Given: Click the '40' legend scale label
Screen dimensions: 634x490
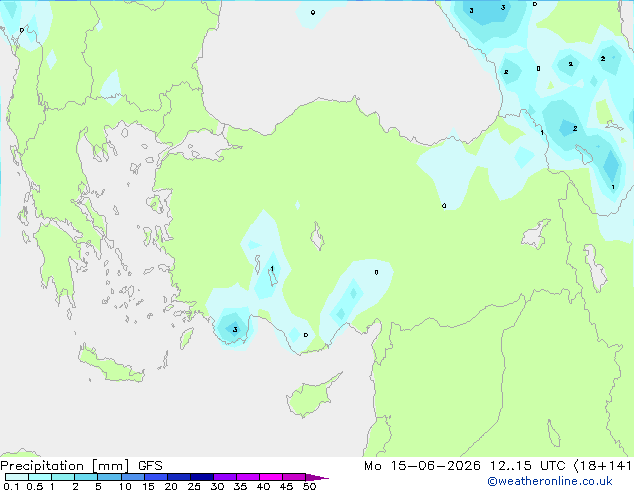Looking at the screenshot, I should [x=263, y=486].
